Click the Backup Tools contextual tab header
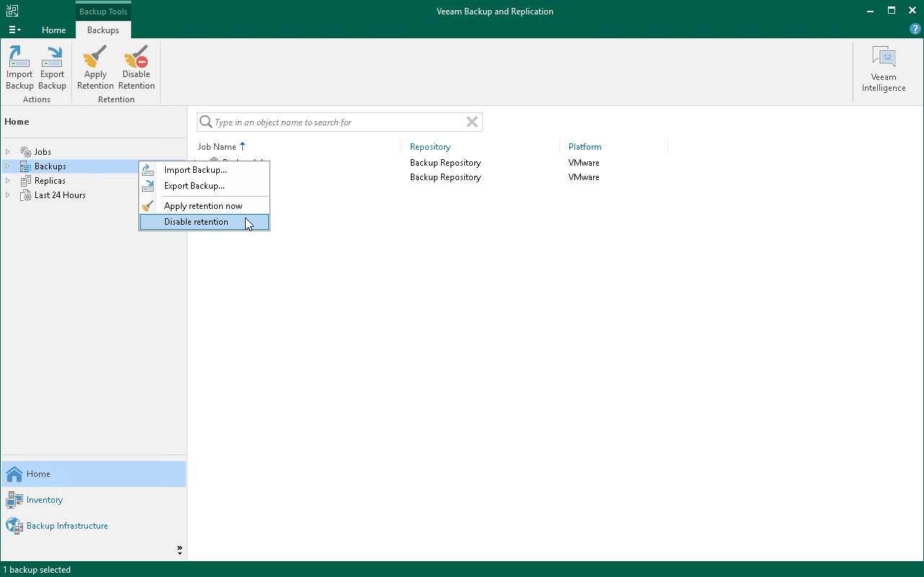 (103, 12)
